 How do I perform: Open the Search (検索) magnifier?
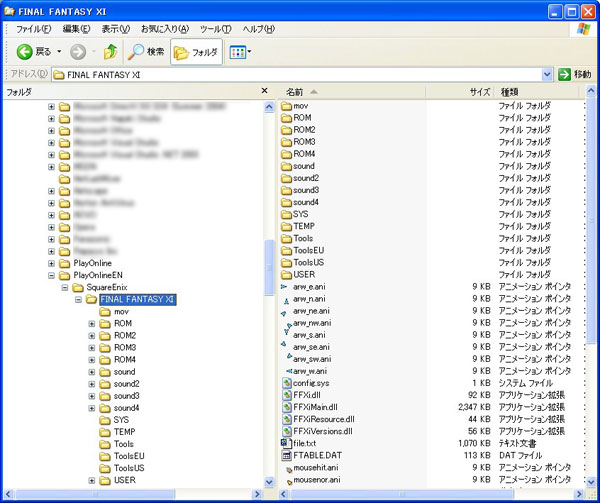(x=135, y=52)
